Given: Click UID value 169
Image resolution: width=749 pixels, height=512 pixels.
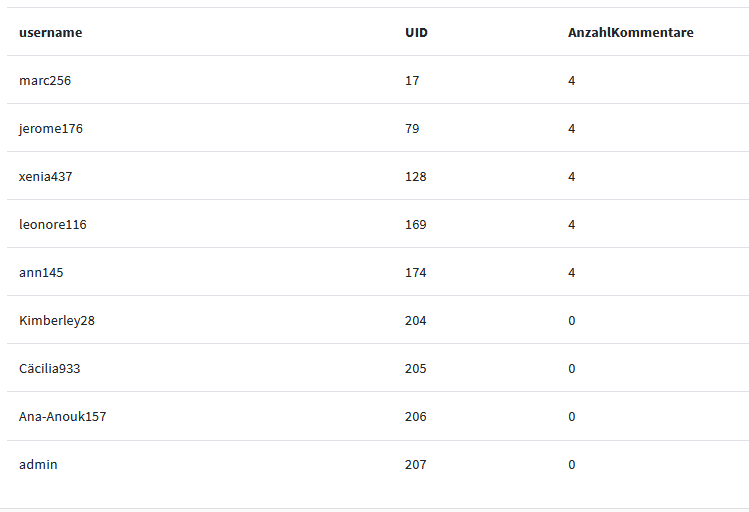Looking at the screenshot, I should click(x=416, y=224).
